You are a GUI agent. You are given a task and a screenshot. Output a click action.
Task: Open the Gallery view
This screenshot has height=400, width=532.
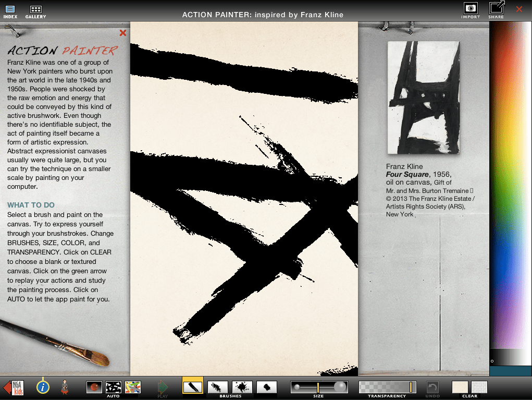pos(35,11)
